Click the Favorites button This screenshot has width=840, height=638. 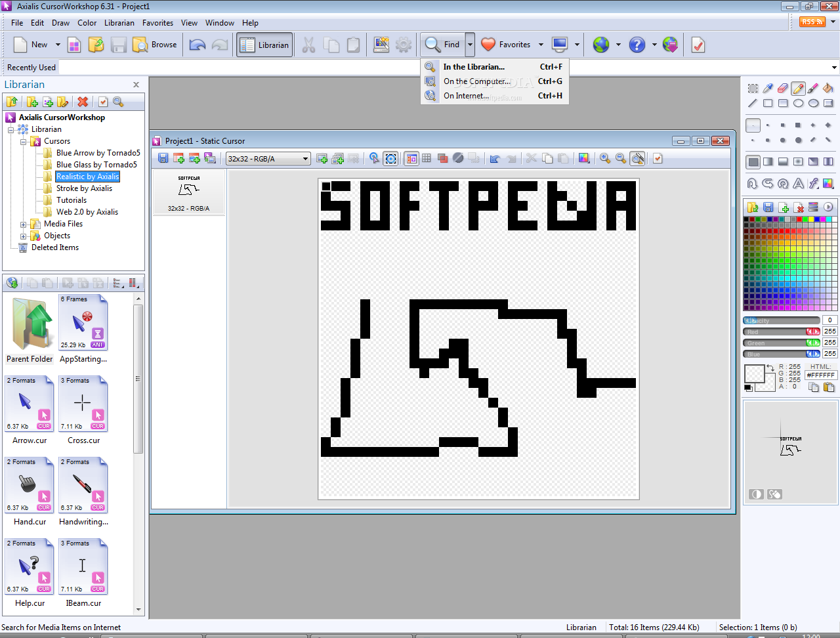pyautogui.click(x=506, y=45)
